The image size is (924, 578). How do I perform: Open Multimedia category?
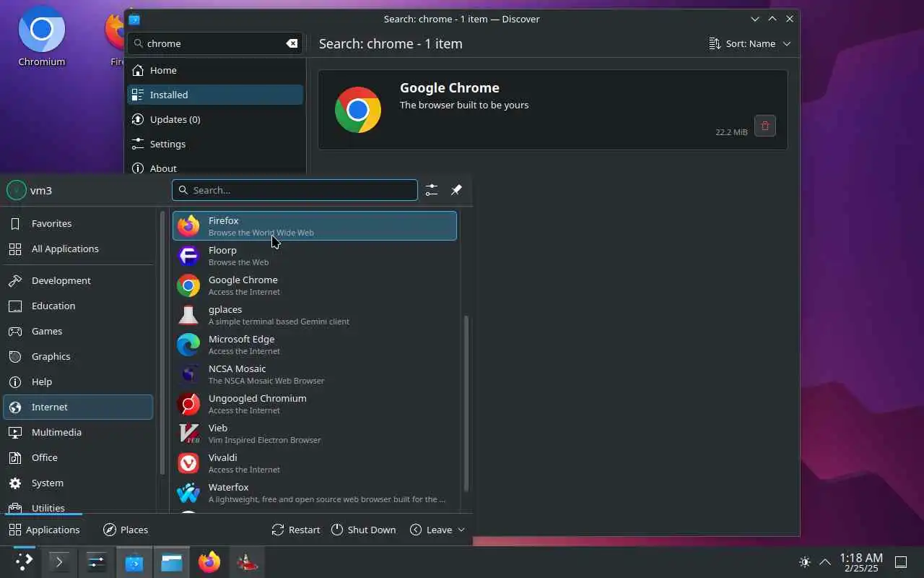point(78,432)
